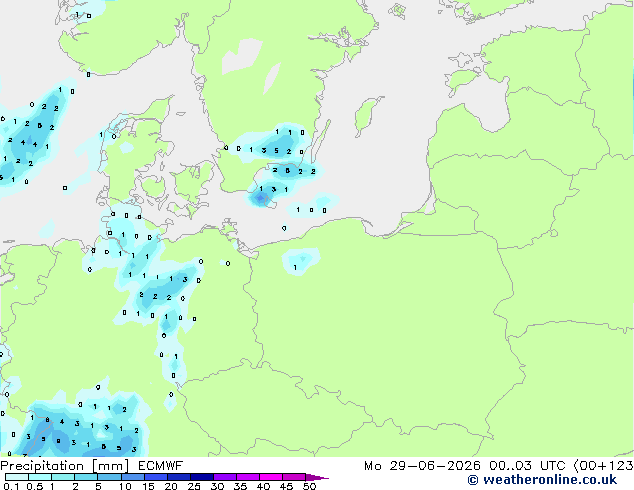This screenshot has height=490, width=634.
Task: Open the weatheronline.co.uk copyright link
Action: click(x=542, y=480)
